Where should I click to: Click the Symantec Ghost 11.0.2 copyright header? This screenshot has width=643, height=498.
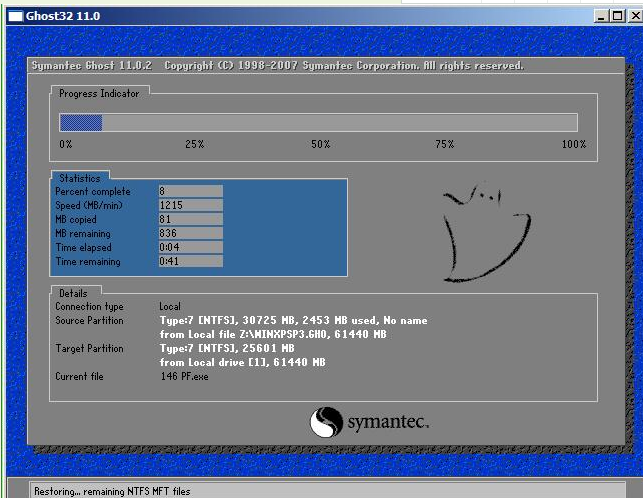tap(278, 66)
